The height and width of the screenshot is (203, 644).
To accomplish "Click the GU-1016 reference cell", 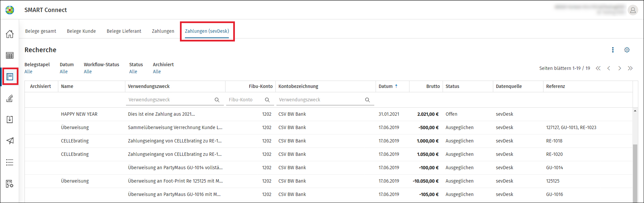I will pyautogui.click(x=555, y=194).
